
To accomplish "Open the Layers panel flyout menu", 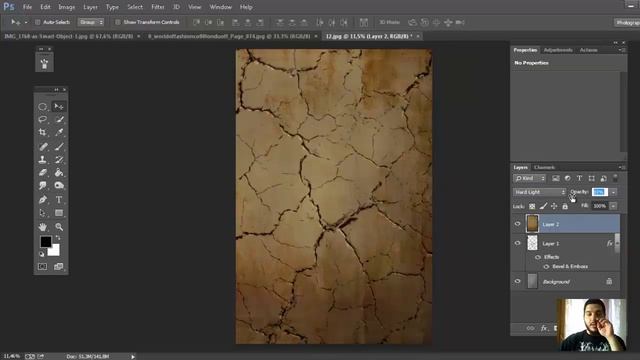I will click(622, 167).
